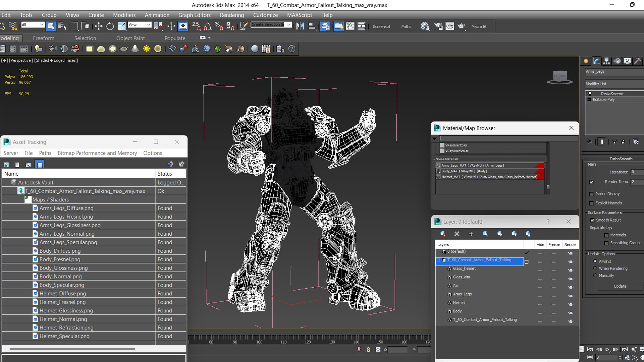Viewport: 644px width, 362px height.
Task: Open the Graph Editors menu
Action: coord(195,15)
